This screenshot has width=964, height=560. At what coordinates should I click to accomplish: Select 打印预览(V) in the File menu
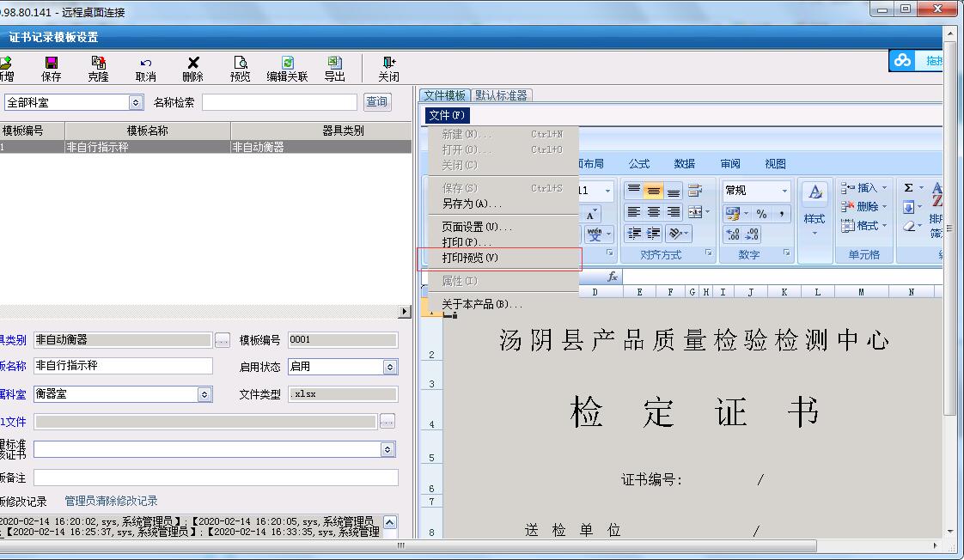point(470,259)
